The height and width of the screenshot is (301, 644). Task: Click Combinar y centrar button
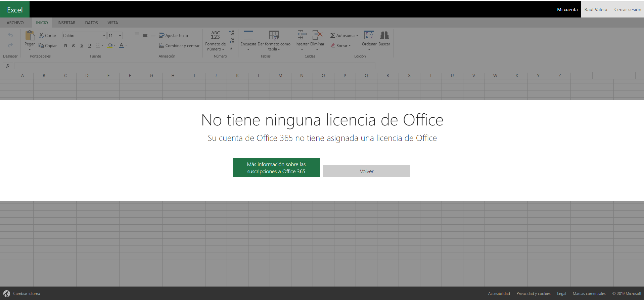(x=179, y=45)
